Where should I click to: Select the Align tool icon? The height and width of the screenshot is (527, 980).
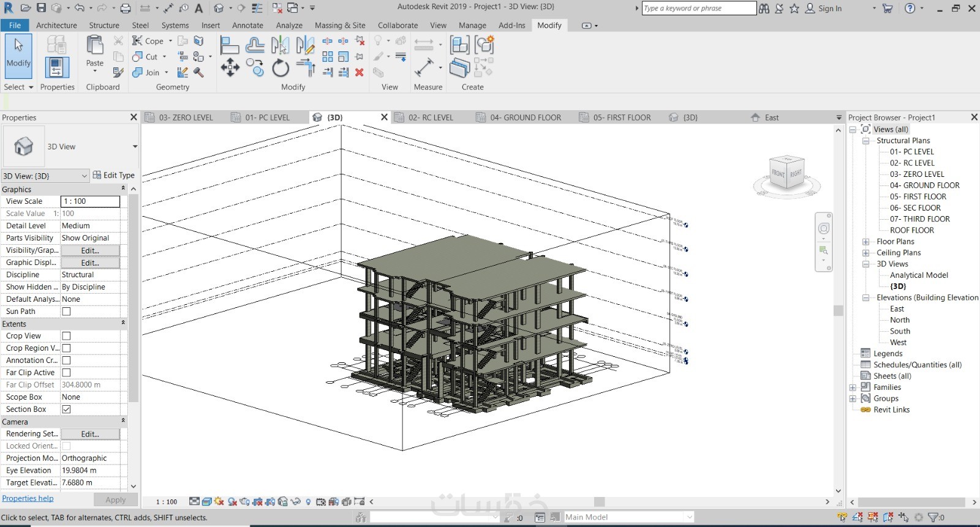pyautogui.click(x=230, y=45)
